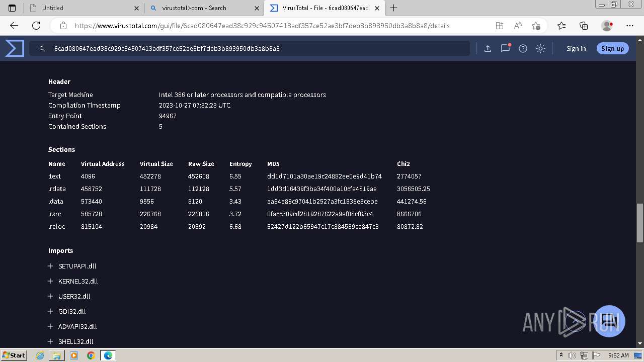Show hidden system tray icons
This screenshot has height=362, width=644.
(561, 355)
